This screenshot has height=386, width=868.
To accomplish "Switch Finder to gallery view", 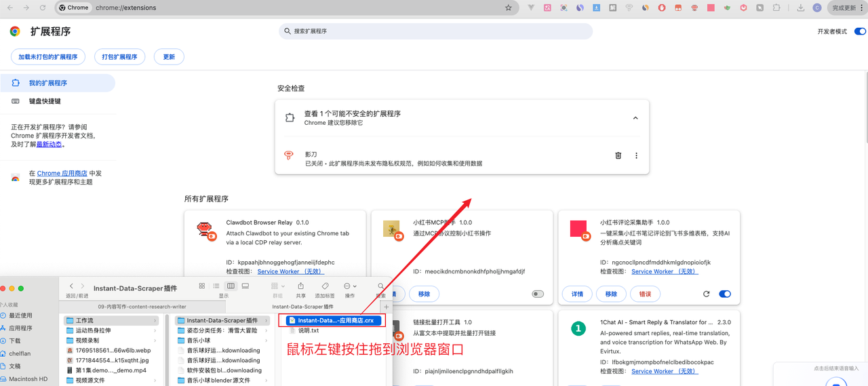I will tap(245, 286).
